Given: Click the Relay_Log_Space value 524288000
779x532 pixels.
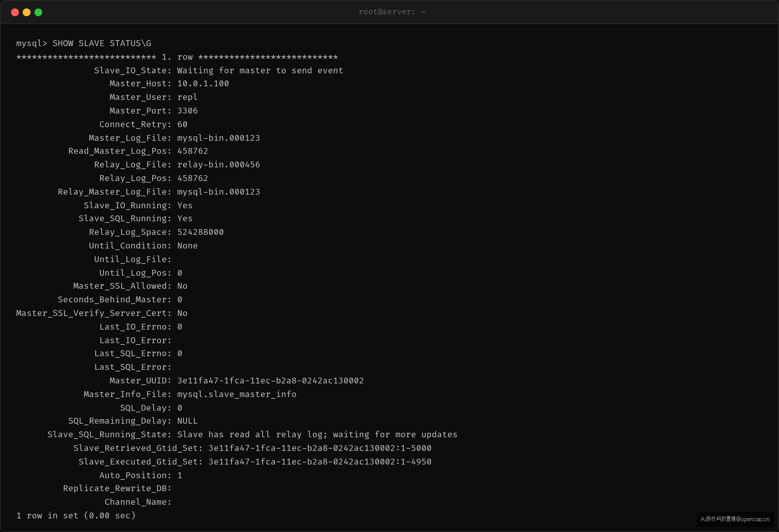Looking at the screenshot, I should coord(200,232).
